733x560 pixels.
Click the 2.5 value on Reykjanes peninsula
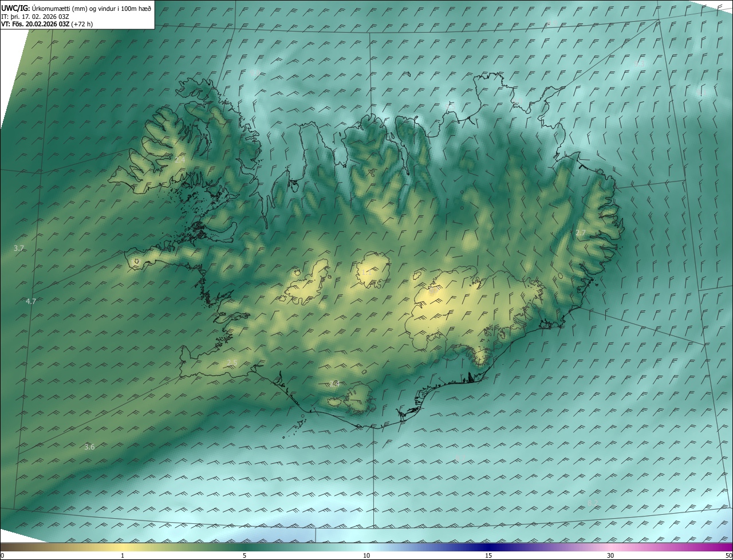click(231, 362)
